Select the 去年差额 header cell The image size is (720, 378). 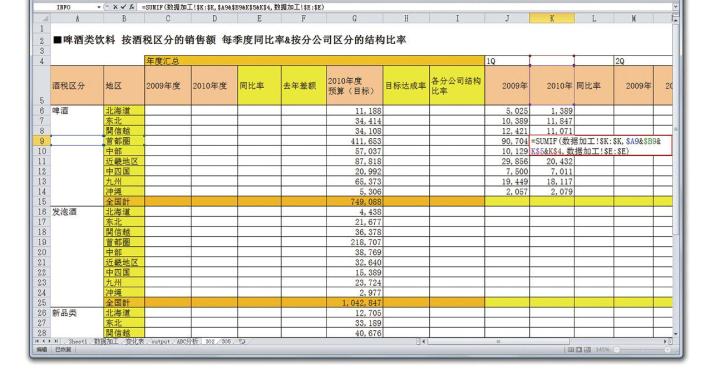pos(304,85)
